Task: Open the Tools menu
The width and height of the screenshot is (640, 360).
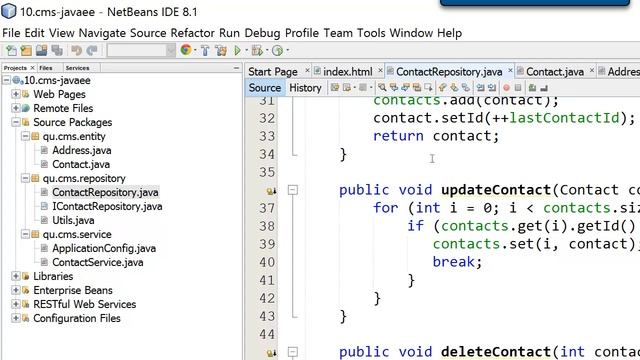Action: tap(371, 33)
